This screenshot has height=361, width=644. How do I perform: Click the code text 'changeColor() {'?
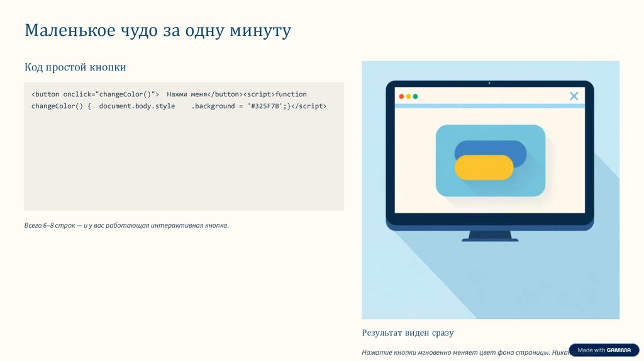click(x=61, y=106)
